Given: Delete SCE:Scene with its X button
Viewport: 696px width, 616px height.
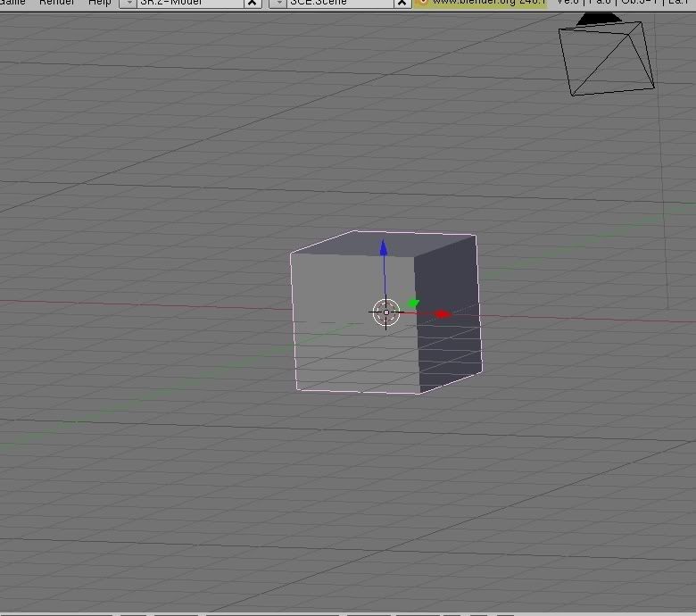Looking at the screenshot, I should [402, 3].
